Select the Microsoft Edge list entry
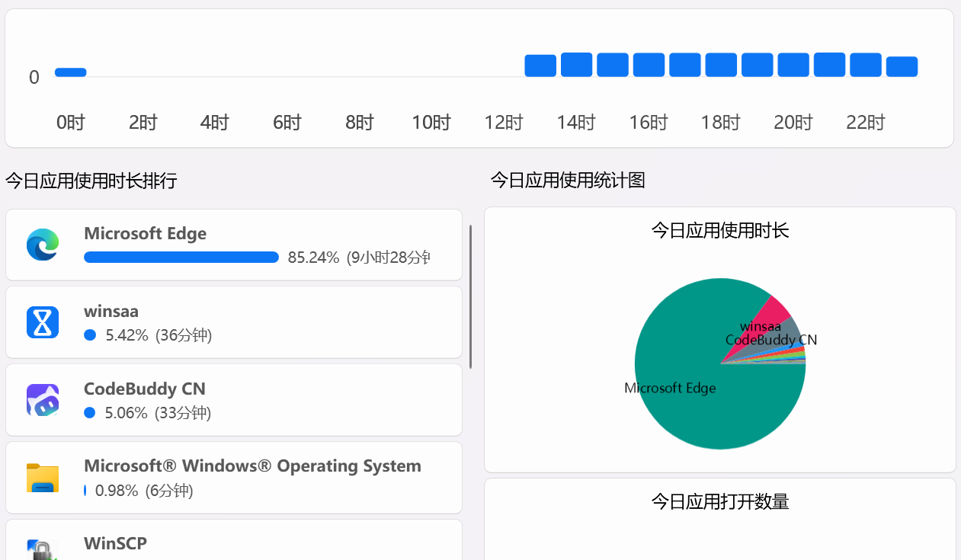Viewport: 961px width, 560px height. click(x=234, y=244)
